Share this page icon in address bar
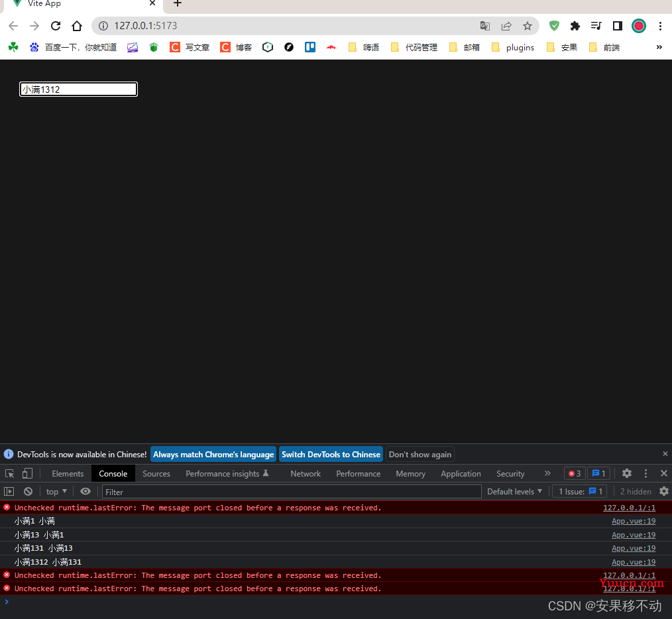The width and height of the screenshot is (672, 619). click(x=506, y=26)
